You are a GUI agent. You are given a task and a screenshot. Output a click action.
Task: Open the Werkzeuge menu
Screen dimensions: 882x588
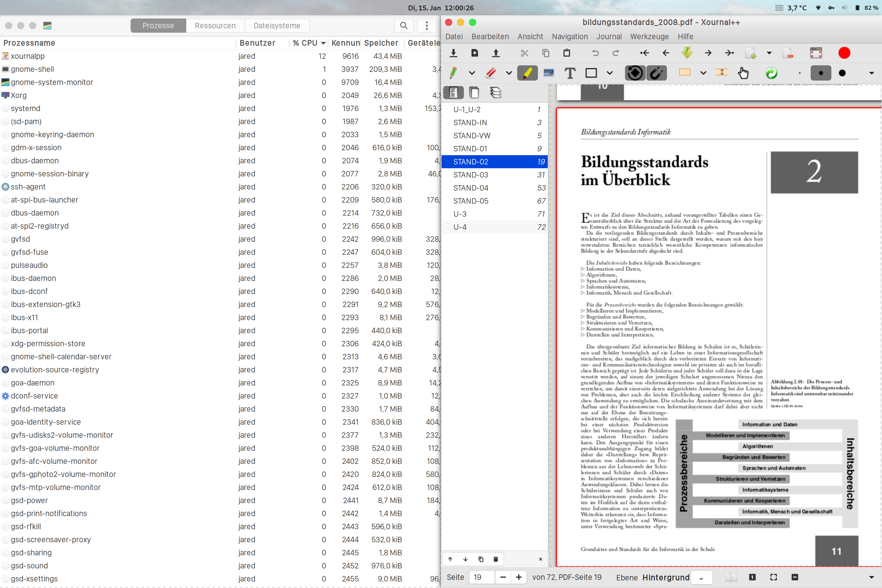[x=649, y=36]
